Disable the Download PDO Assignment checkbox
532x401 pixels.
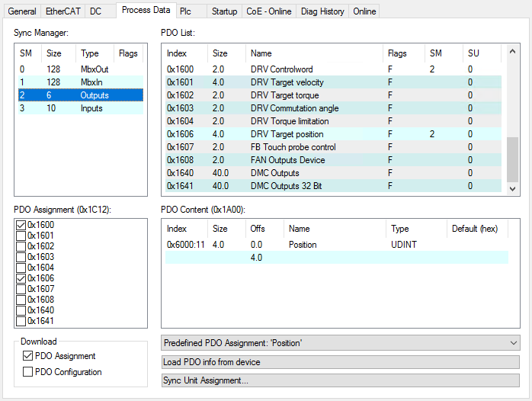[x=28, y=356]
